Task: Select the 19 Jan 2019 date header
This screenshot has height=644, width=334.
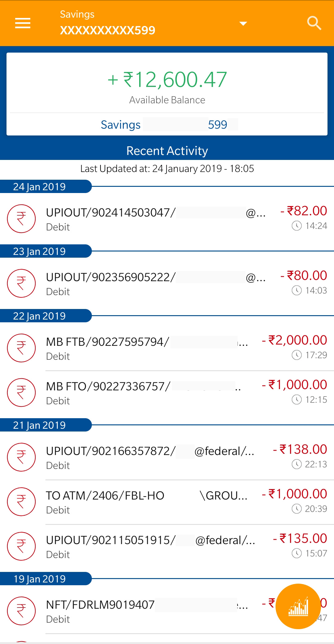Action: click(39, 579)
